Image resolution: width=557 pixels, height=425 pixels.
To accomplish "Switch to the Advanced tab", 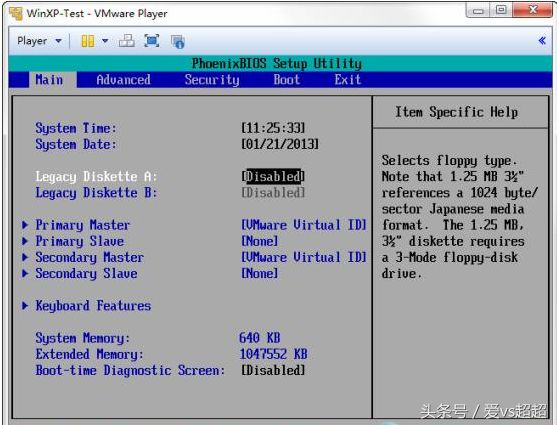I will (123, 80).
